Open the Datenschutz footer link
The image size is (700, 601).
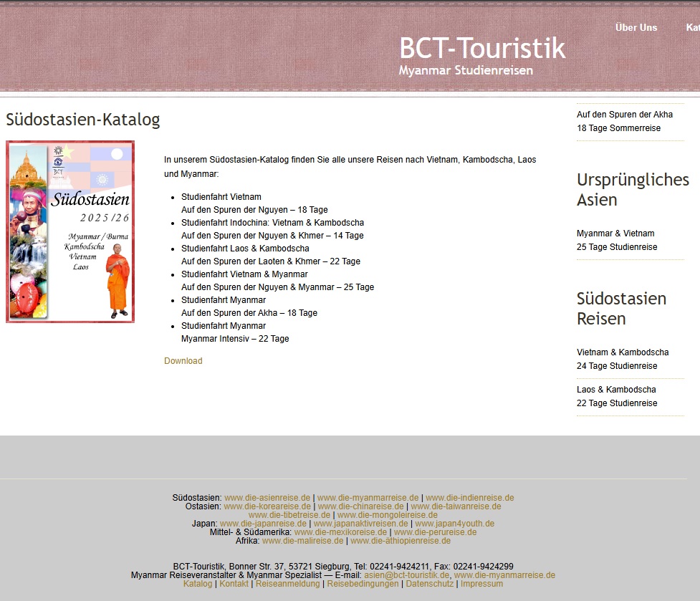(x=429, y=584)
